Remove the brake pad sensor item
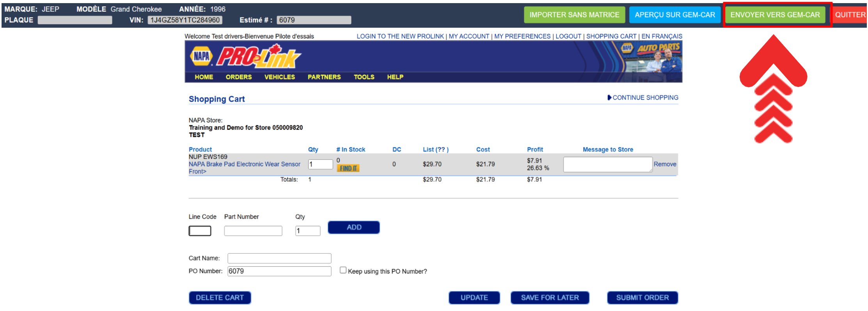Image resolution: width=868 pixels, height=311 pixels. 665,164
